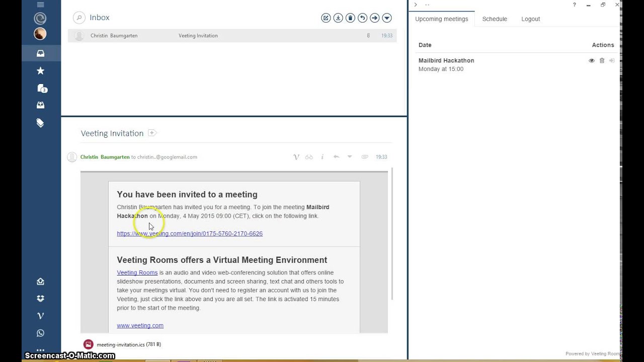Delete the email using toolbar trash icon

[350, 18]
